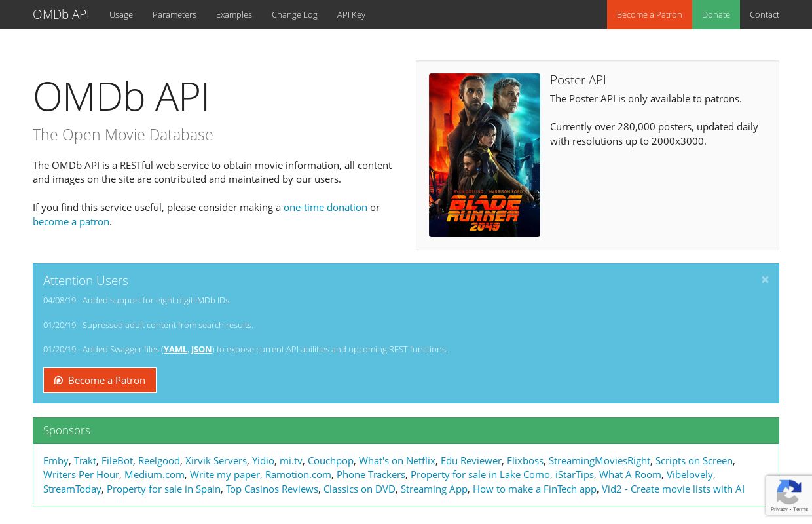
Task: Follow the one-time donation link
Action: click(x=325, y=207)
